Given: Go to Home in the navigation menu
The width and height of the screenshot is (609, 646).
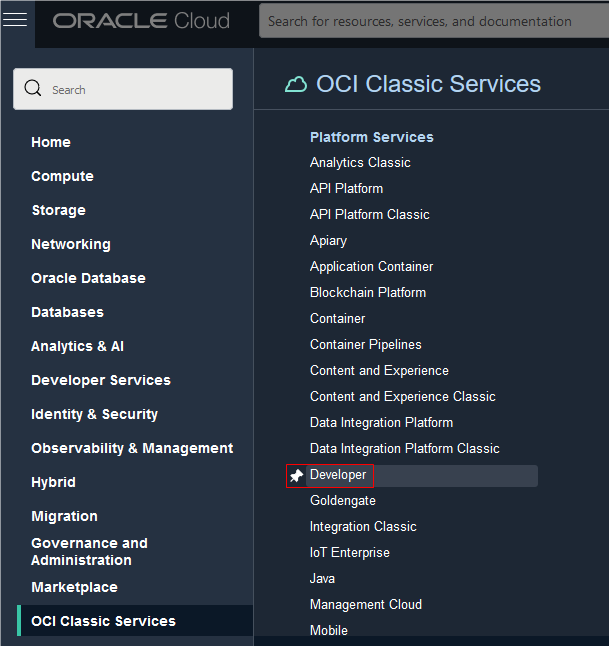Looking at the screenshot, I should (51, 142).
